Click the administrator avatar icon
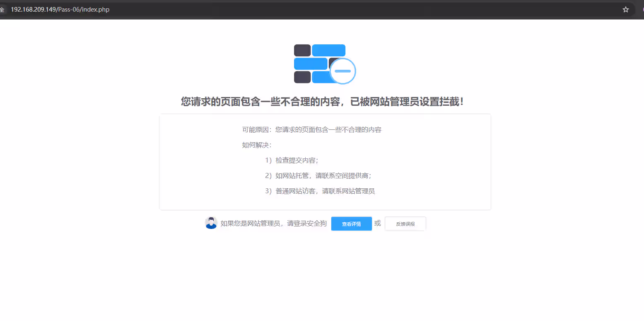Image resolution: width=644 pixels, height=321 pixels. pyautogui.click(x=211, y=223)
